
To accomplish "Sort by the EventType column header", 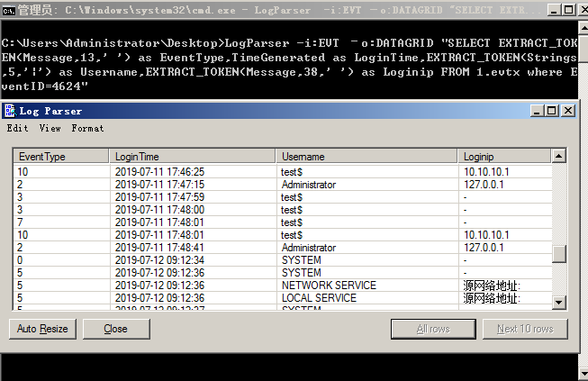I will [61, 157].
